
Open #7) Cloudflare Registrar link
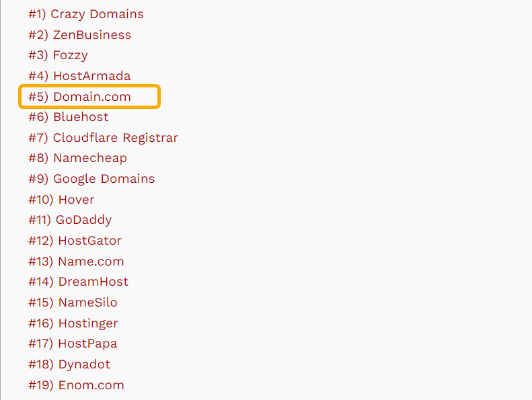(103, 138)
